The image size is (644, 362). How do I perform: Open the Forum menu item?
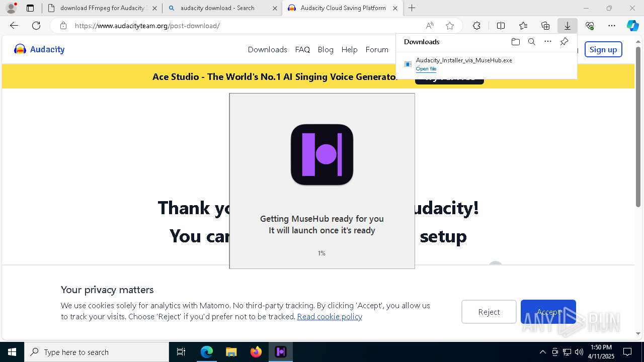pos(377,49)
